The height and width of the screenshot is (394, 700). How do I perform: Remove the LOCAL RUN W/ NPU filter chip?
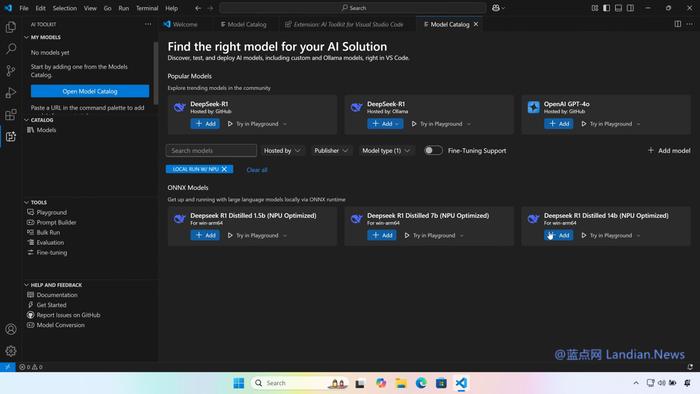click(x=224, y=169)
